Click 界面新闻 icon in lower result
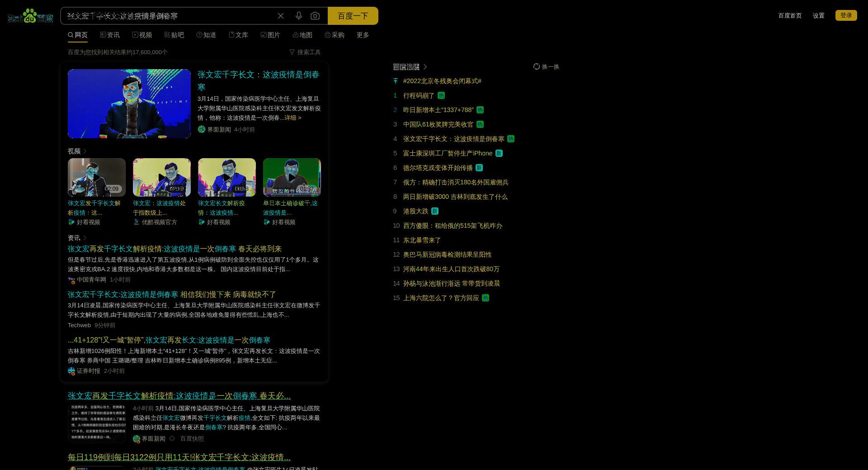 [x=137, y=439]
